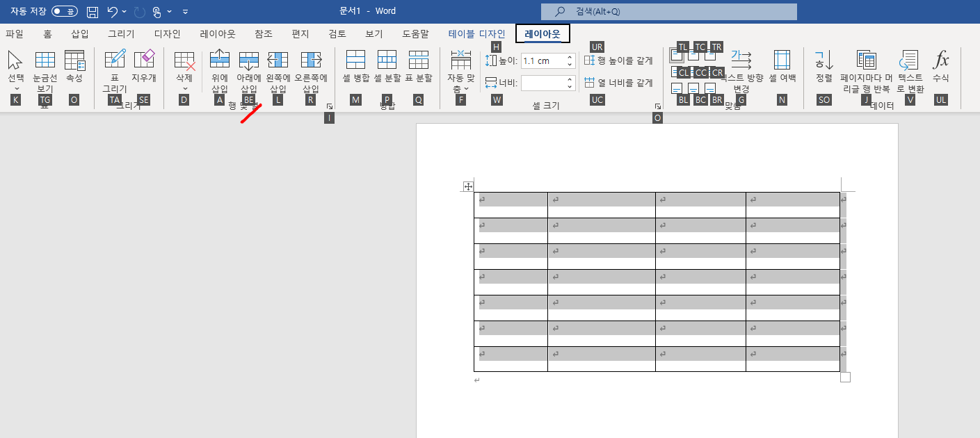Select Align Bottom Left alignment icon

(677, 89)
